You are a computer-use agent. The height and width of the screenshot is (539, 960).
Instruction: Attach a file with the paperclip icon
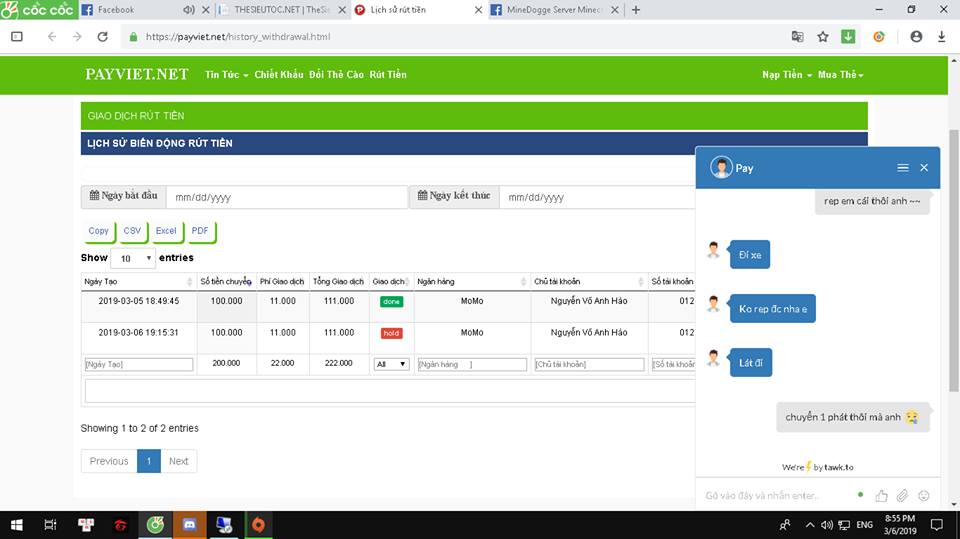pyautogui.click(x=902, y=496)
